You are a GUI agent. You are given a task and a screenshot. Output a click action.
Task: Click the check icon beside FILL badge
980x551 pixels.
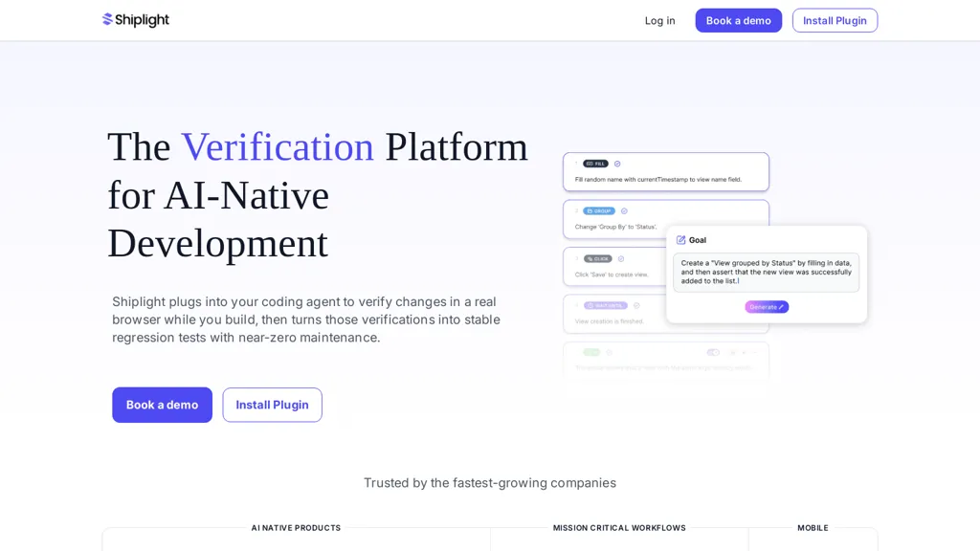pos(617,164)
